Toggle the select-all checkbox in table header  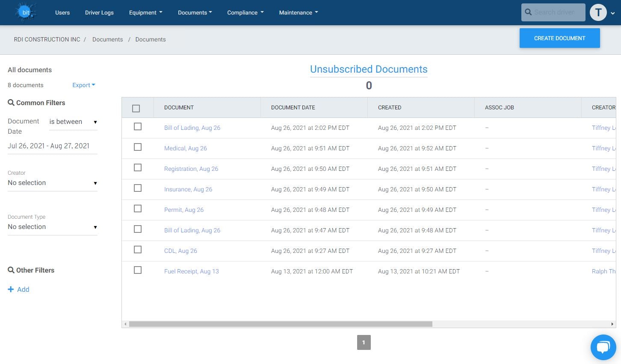point(136,109)
